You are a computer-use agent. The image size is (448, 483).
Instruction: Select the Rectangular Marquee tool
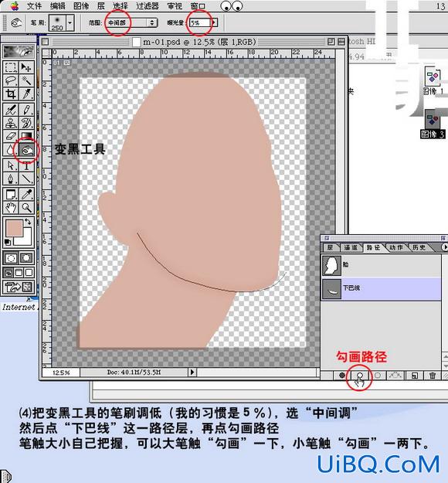click(11, 67)
